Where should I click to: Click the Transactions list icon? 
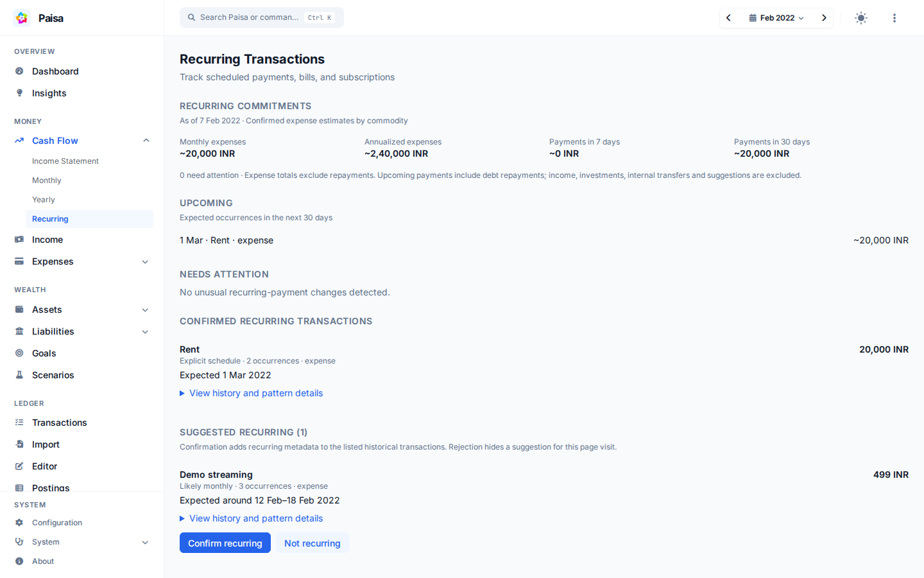pyautogui.click(x=19, y=423)
